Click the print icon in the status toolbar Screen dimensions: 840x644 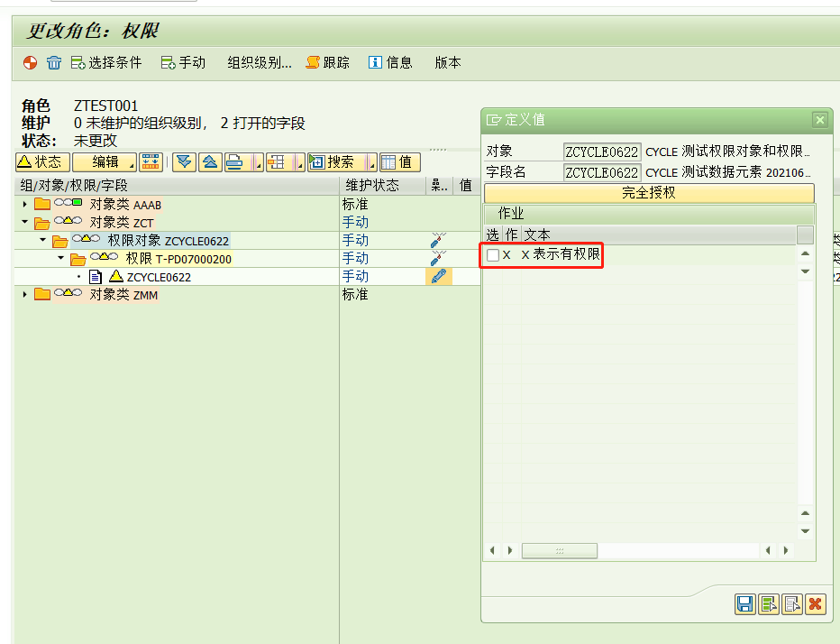click(x=233, y=161)
